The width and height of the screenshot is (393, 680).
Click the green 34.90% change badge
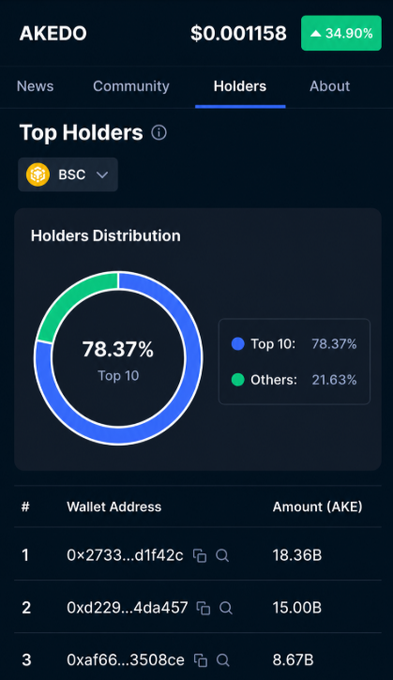click(341, 33)
